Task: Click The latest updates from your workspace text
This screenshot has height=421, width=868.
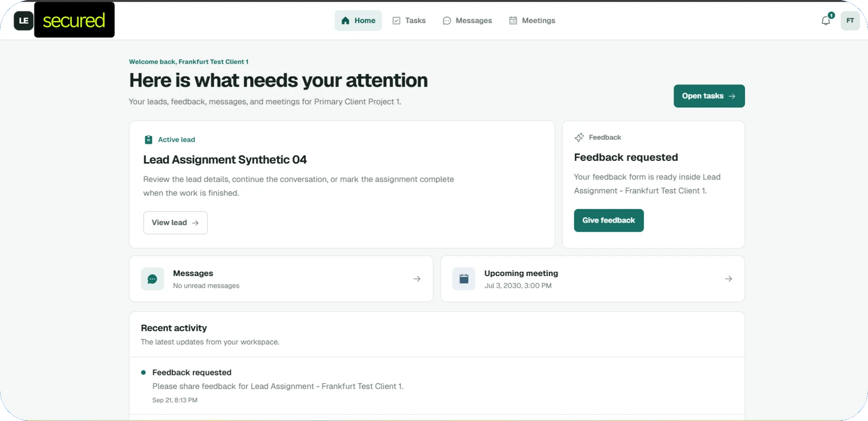Action: tap(210, 342)
